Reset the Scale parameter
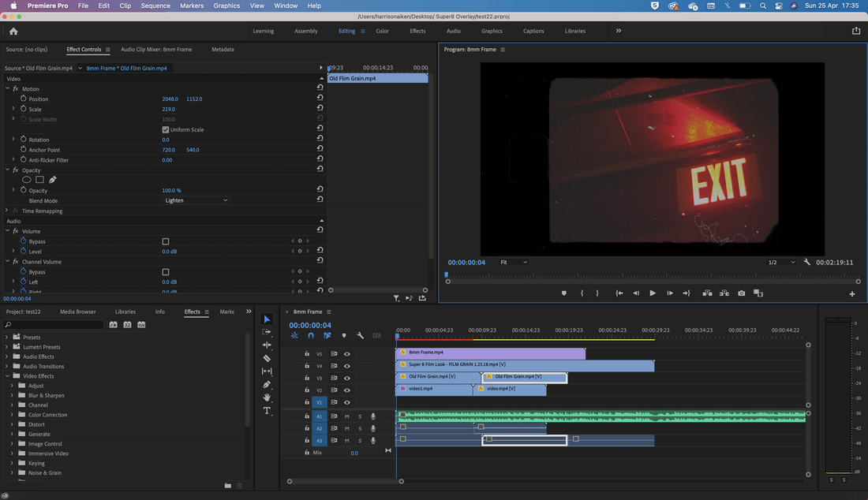868x500 pixels. 320,108
